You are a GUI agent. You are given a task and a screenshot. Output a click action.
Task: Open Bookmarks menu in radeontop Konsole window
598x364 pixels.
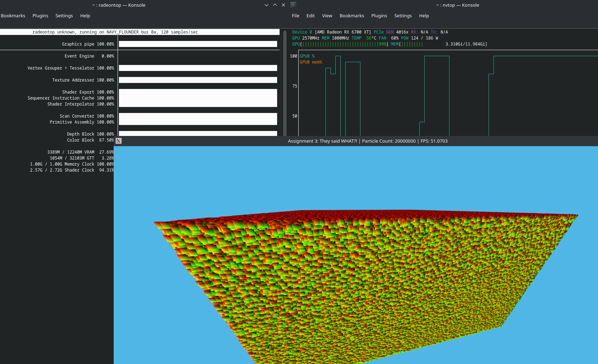pyautogui.click(x=13, y=16)
